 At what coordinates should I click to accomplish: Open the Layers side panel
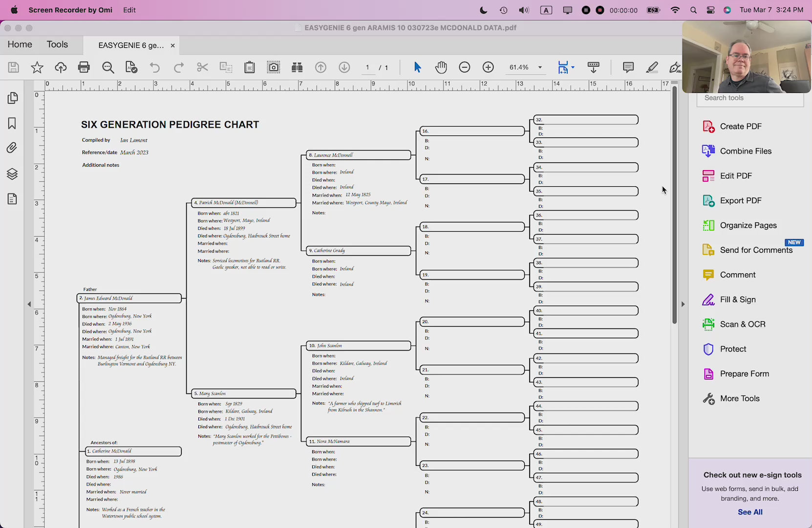pyautogui.click(x=12, y=174)
